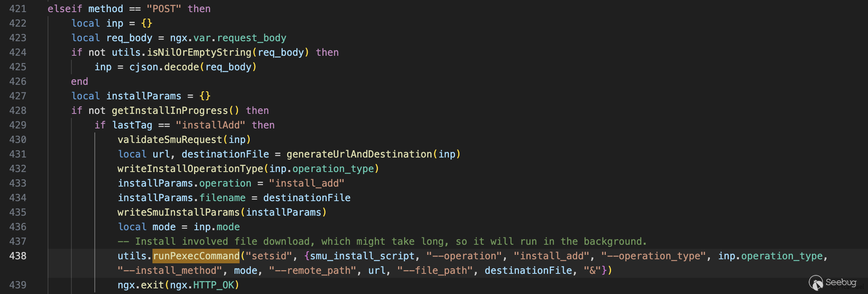The width and height of the screenshot is (868, 294).
Task: Click line number 421 in the gutter
Action: click(18, 9)
